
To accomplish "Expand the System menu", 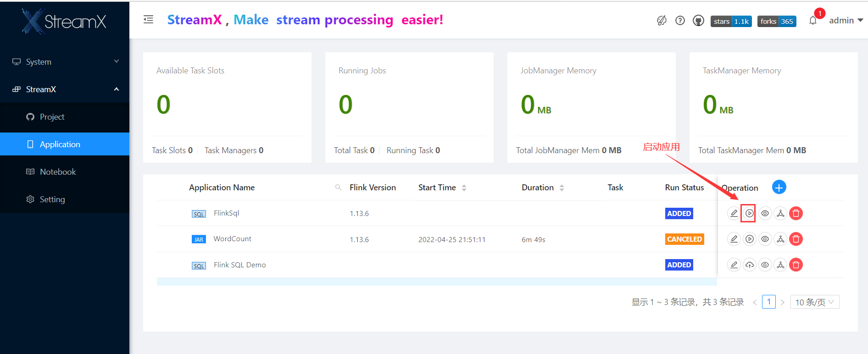I will [65, 61].
